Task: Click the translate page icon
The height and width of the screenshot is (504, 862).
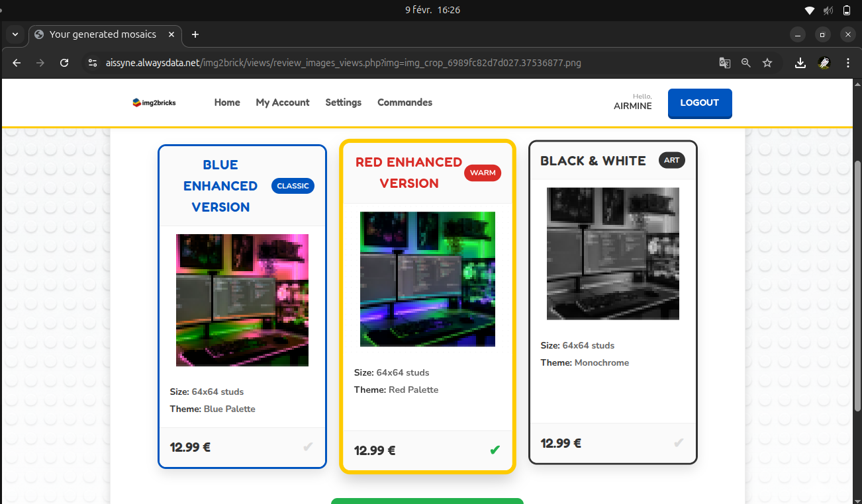Action: (x=725, y=63)
